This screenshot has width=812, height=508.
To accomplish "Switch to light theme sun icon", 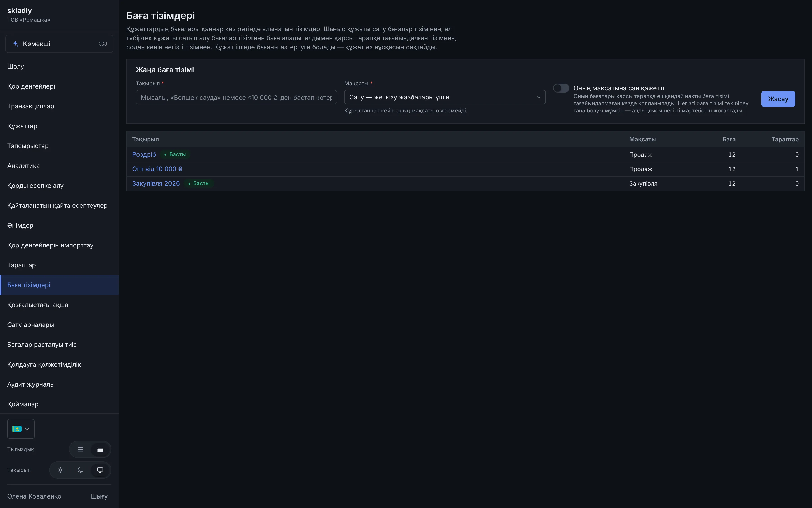I will pos(60,470).
